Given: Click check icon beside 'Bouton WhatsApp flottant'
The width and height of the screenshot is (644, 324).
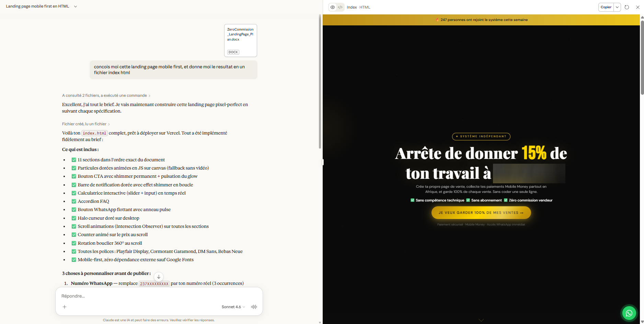Looking at the screenshot, I should point(74,209).
